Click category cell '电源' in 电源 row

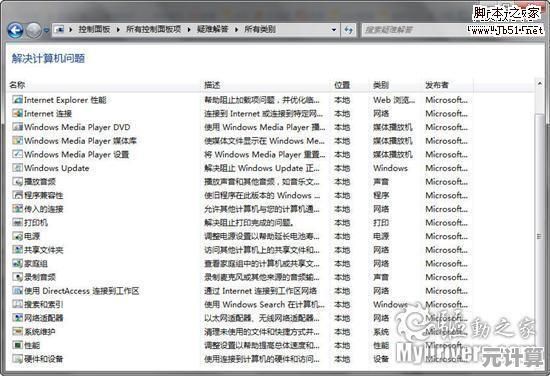point(381,236)
